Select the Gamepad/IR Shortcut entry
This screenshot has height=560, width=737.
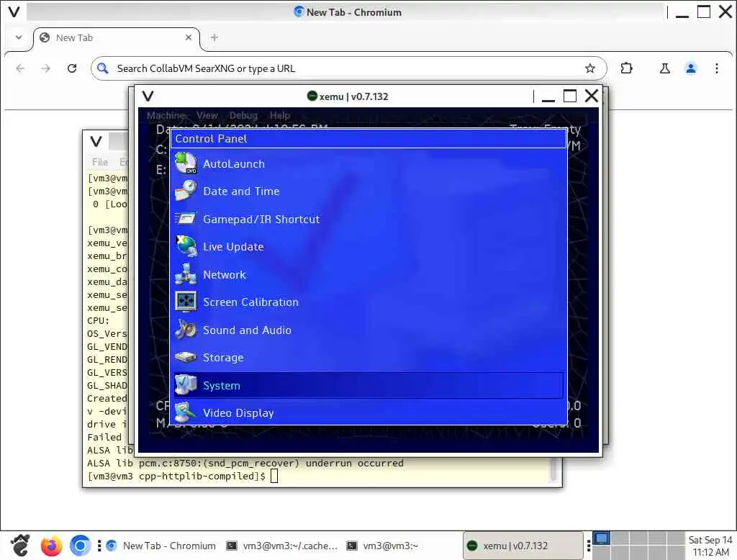click(368, 219)
